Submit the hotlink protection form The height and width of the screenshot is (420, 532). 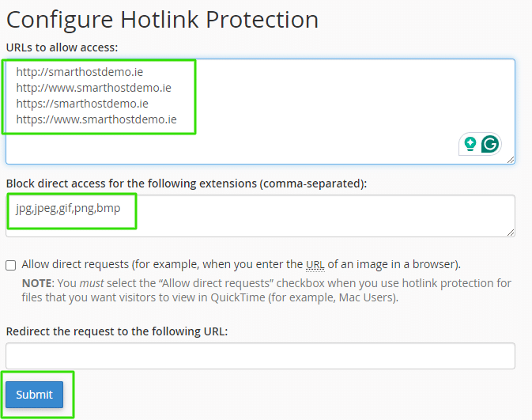point(34,395)
